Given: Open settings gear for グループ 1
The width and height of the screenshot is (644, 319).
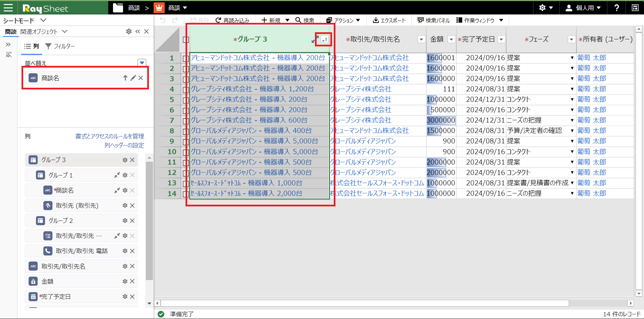Looking at the screenshot, I should click(x=125, y=175).
